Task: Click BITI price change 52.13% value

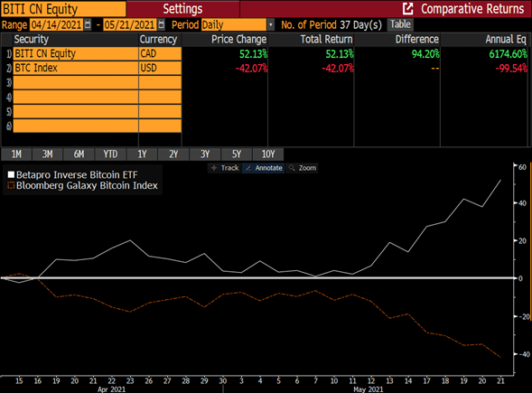Action: [253, 53]
